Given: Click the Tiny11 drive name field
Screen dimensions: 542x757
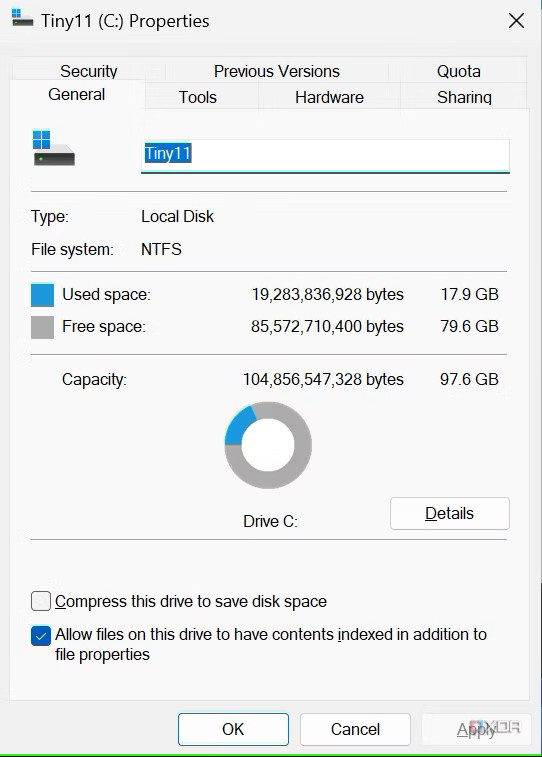Looking at the screenshot, I should (325, 155).
